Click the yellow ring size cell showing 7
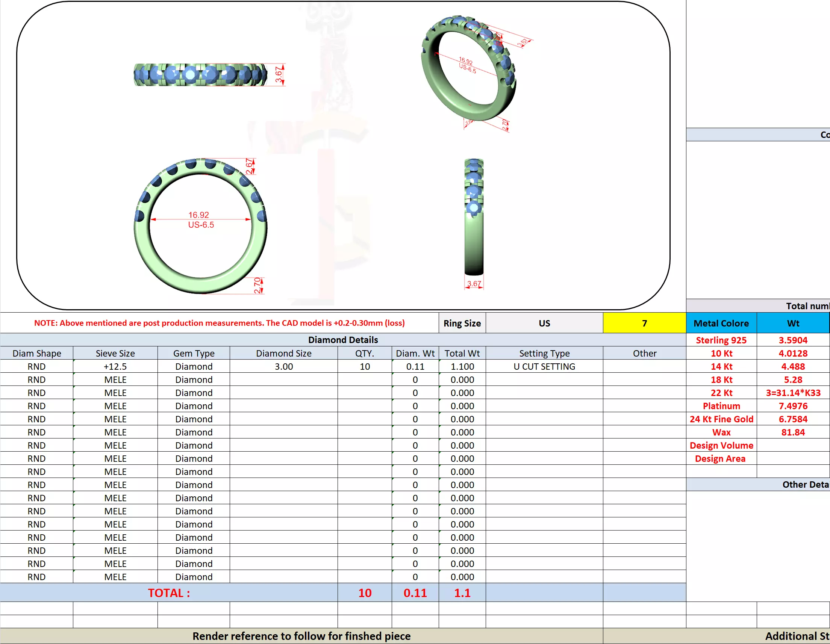Image resolution: width=830 pixels, height=644 pixels. point(644,323)
